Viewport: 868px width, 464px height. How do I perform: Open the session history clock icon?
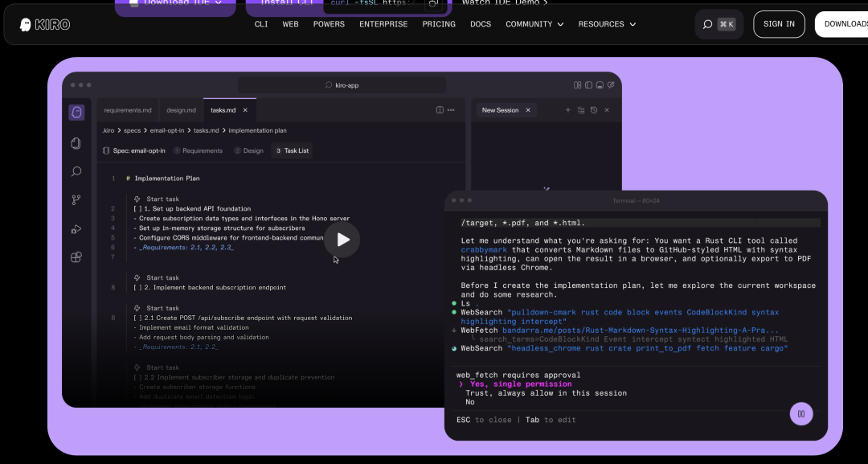coord(594,110)
